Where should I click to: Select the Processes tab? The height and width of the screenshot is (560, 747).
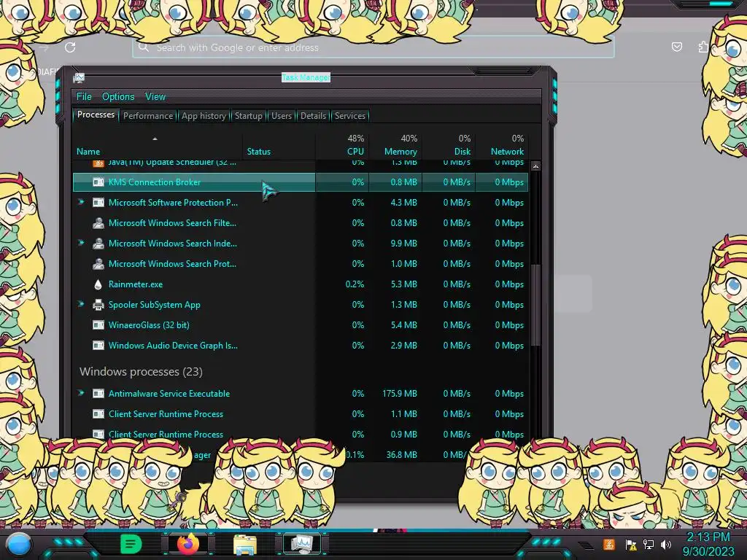[x=96, y=114]
